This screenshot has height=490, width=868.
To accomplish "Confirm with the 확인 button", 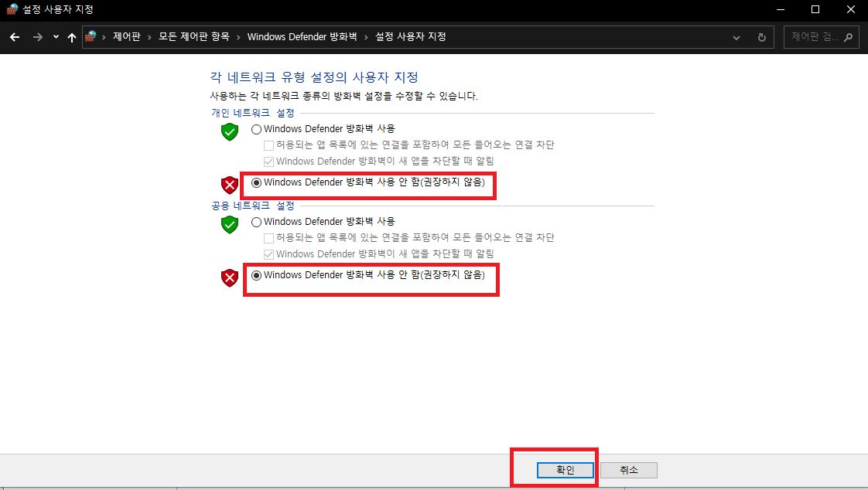I will pos(566,470).
